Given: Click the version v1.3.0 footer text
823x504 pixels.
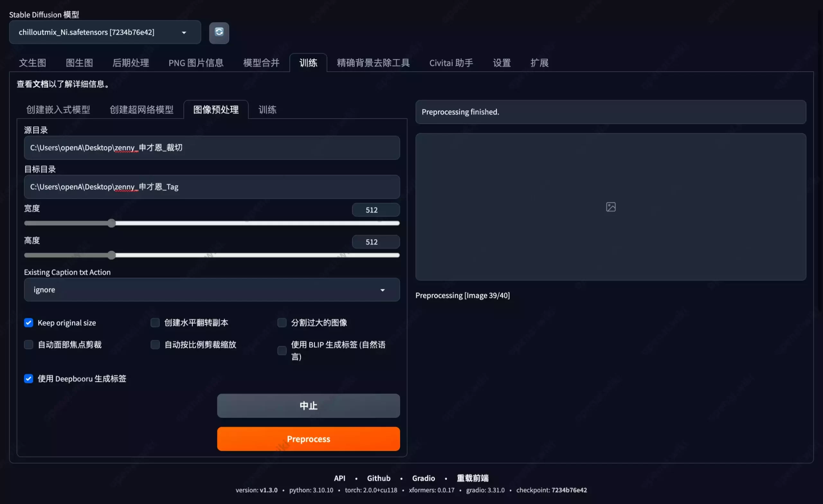Looking at the screenshot, I should (x=256, y=490).
